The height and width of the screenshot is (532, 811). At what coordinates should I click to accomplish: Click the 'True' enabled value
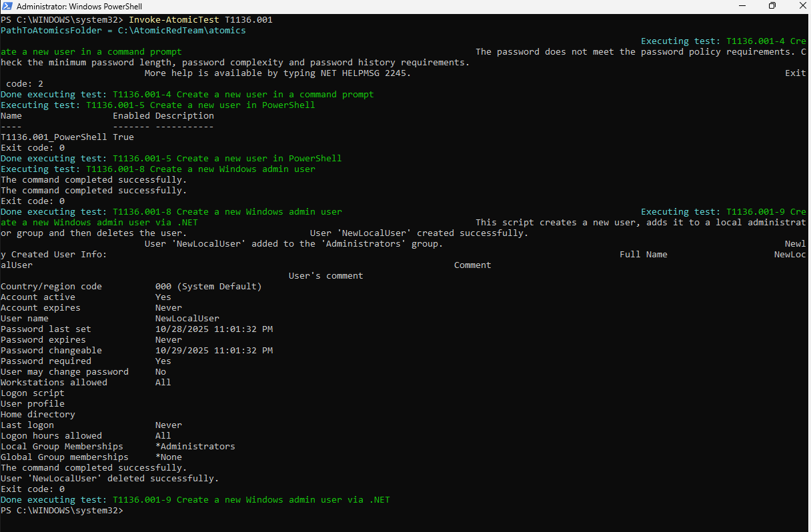[123, 137]
